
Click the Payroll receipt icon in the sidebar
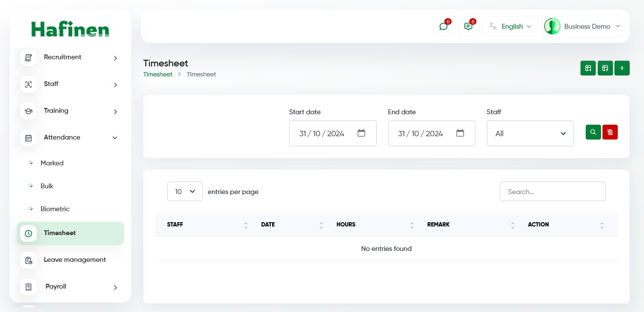28,287
